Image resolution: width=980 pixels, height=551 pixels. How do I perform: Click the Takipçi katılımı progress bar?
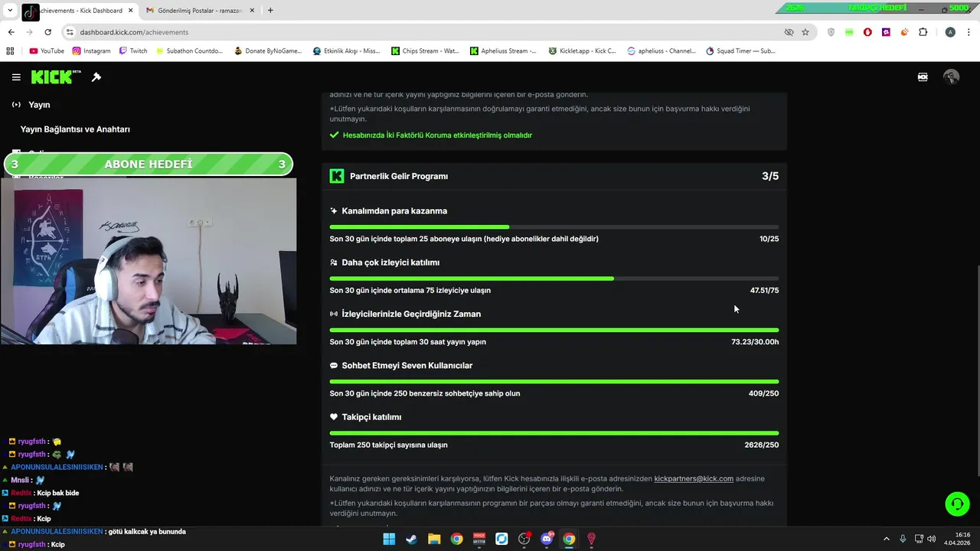coord(554,433)
